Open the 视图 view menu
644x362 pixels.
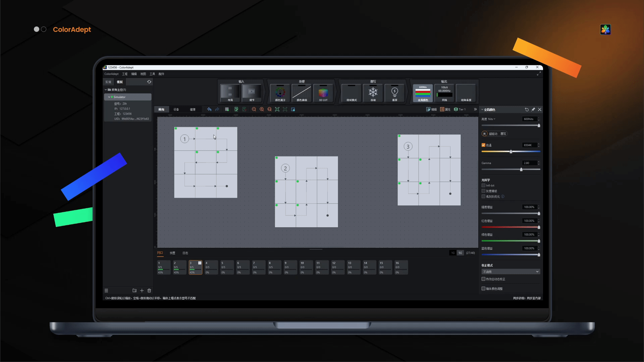143,74
